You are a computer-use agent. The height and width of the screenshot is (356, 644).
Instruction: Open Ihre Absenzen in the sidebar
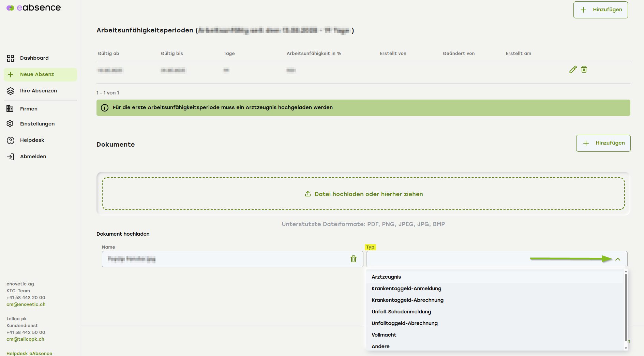(x=38, y=91)
